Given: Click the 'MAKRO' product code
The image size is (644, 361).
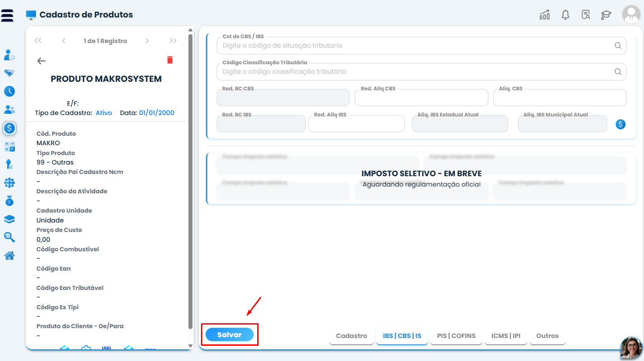Looking at the screenshot, I should [48, 143].
